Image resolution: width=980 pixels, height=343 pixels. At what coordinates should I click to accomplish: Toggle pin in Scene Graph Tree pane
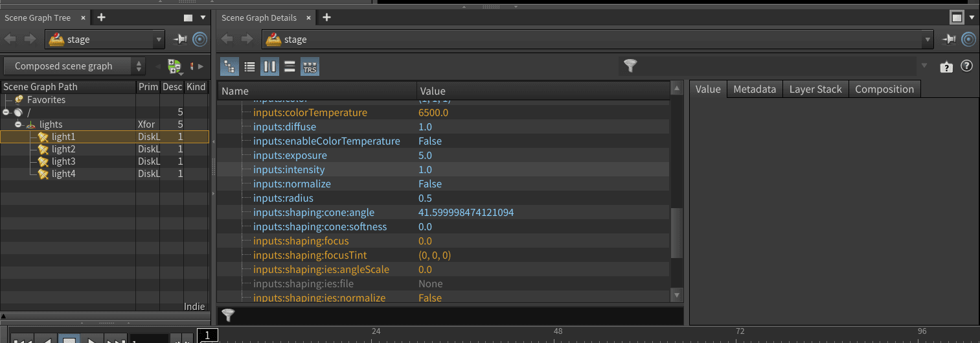[180, 40]
